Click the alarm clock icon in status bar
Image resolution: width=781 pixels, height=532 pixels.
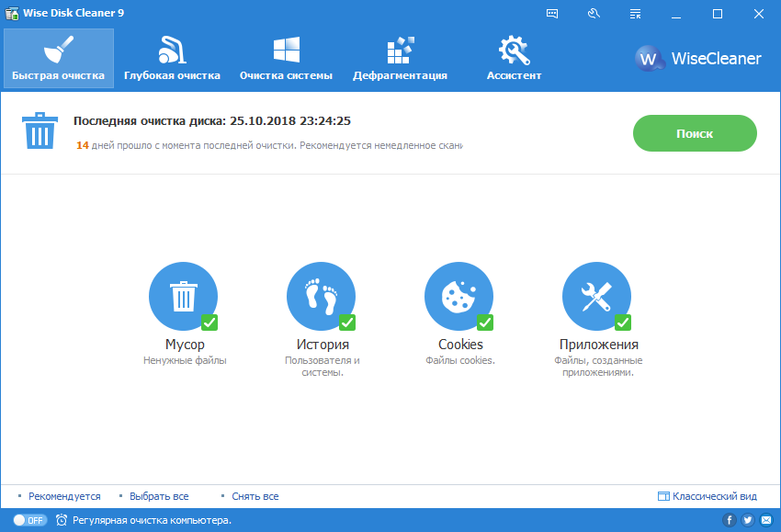click(62, 520)
